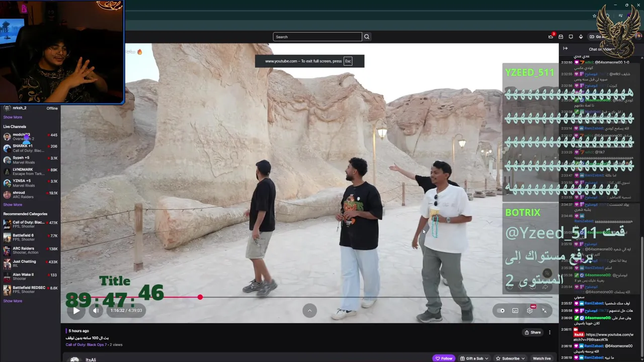Click the Esc key hint in fullscreen notice
This screenshot has width=644, height=362.
point(348,61)
